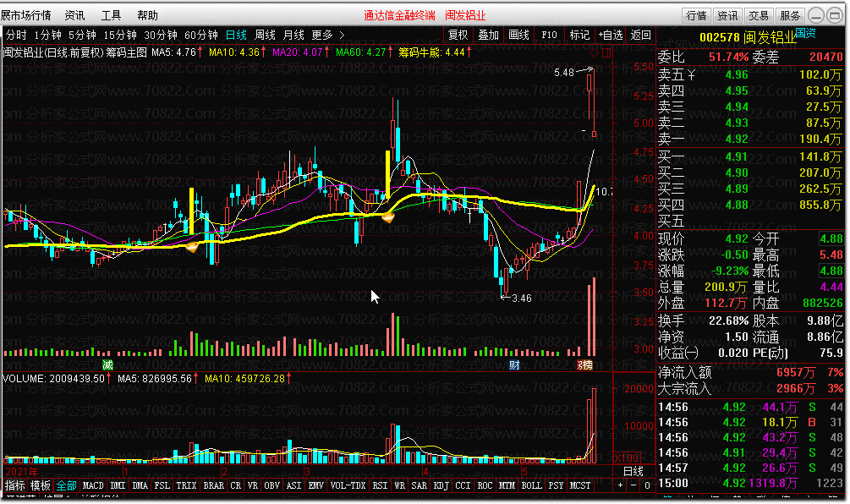This screenshot has height=504, width=850.
Task: Click the 0 reset button in indicator bar
Action: pos(647,485)
